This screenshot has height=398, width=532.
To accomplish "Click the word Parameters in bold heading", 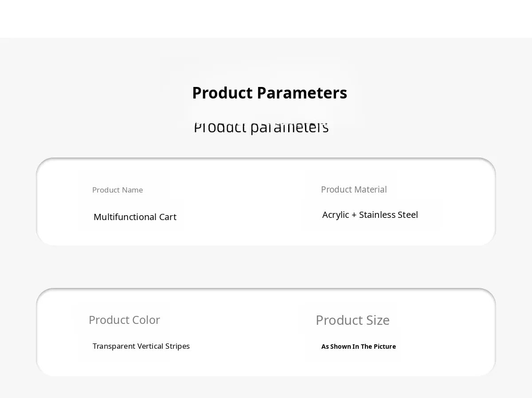I will 301,93.
